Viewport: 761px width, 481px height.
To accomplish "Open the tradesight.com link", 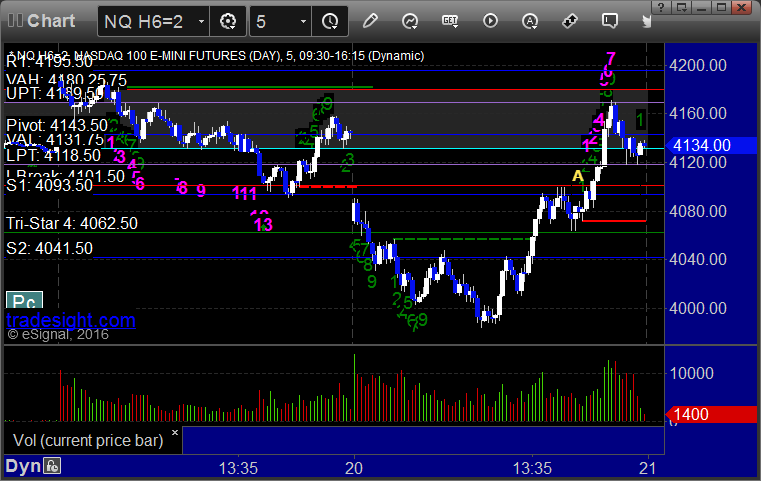I will click(x=71, y=320).
